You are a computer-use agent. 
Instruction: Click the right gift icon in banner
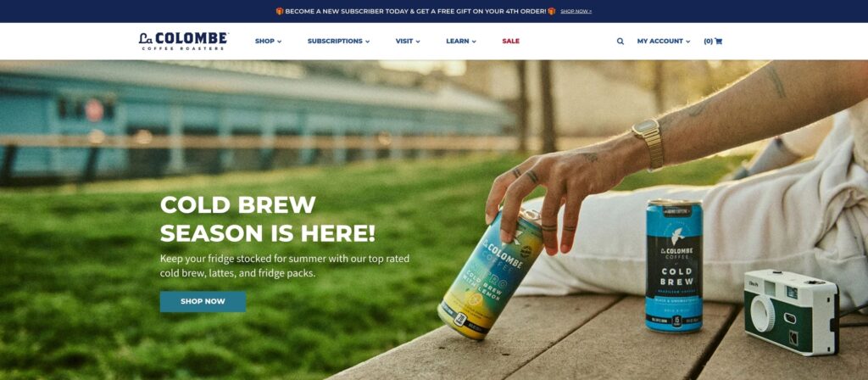click(551, 11)
